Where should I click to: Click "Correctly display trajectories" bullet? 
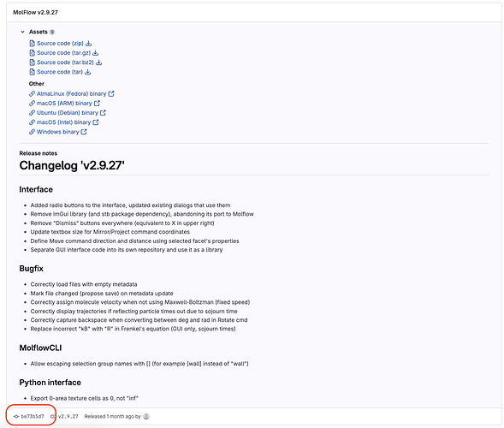click(x=133, y=312)
